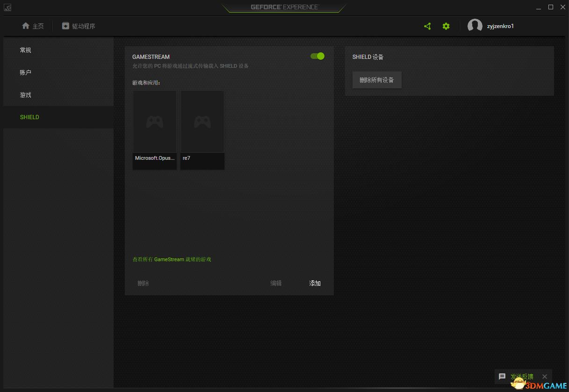Toggle the GAMESTREAM switch off
The image size is (569, 392).
tap(317, 56)
